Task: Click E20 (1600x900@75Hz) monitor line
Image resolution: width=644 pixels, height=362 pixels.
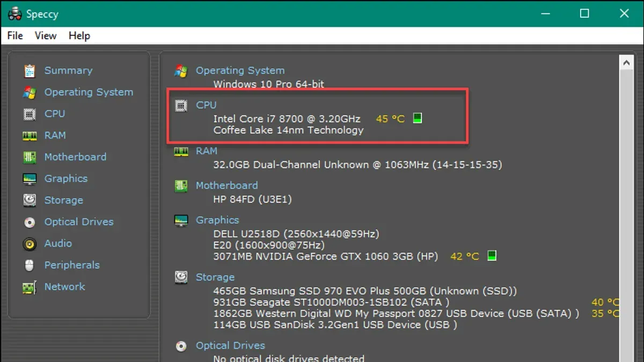Action: point(269,245)
